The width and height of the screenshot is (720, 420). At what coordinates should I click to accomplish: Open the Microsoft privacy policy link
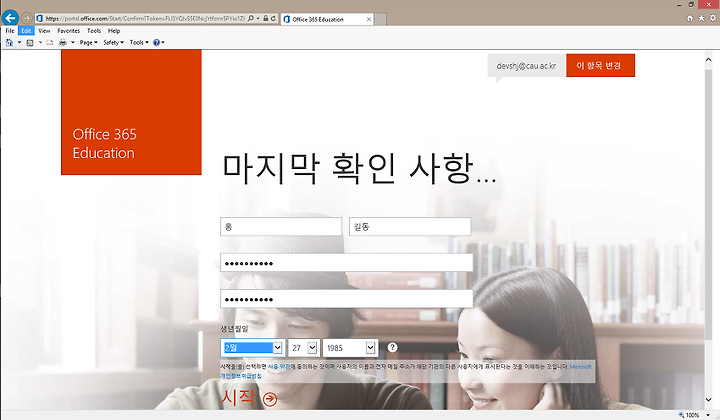click(x=580, y=367)
